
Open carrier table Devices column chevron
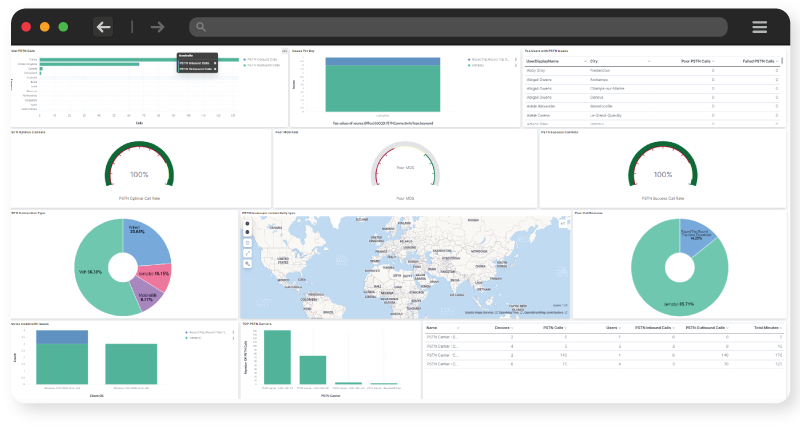(x=512, y=328)
